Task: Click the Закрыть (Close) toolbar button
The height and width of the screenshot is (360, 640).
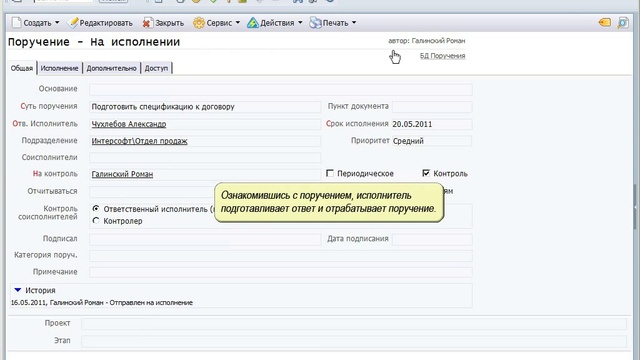Action: point(163,23)
